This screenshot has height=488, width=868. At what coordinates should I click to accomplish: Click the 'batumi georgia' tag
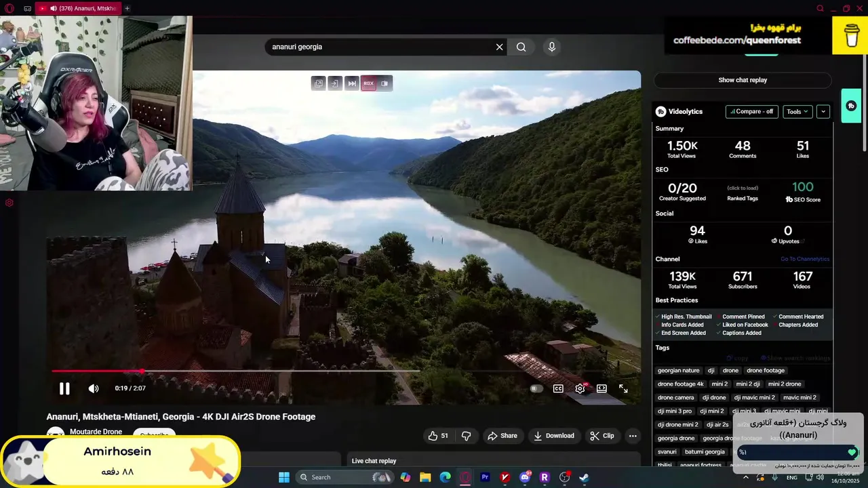pyautogui.click(x=705, y=452)
